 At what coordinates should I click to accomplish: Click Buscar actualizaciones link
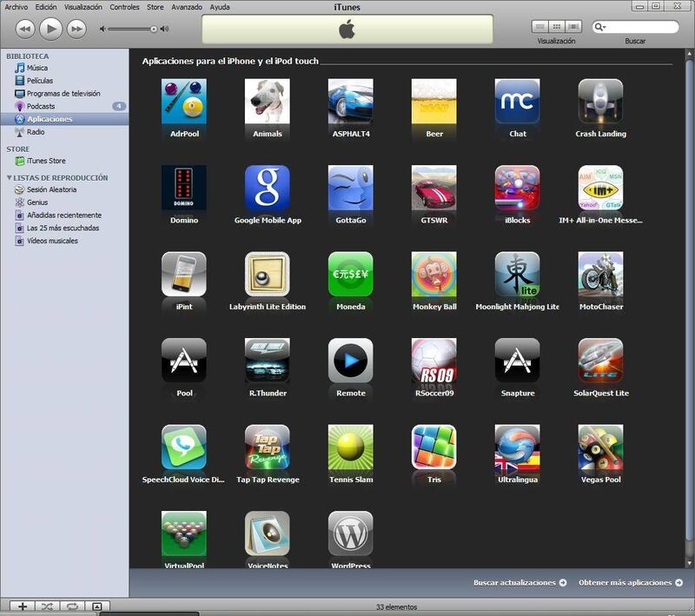pos(520,583)
